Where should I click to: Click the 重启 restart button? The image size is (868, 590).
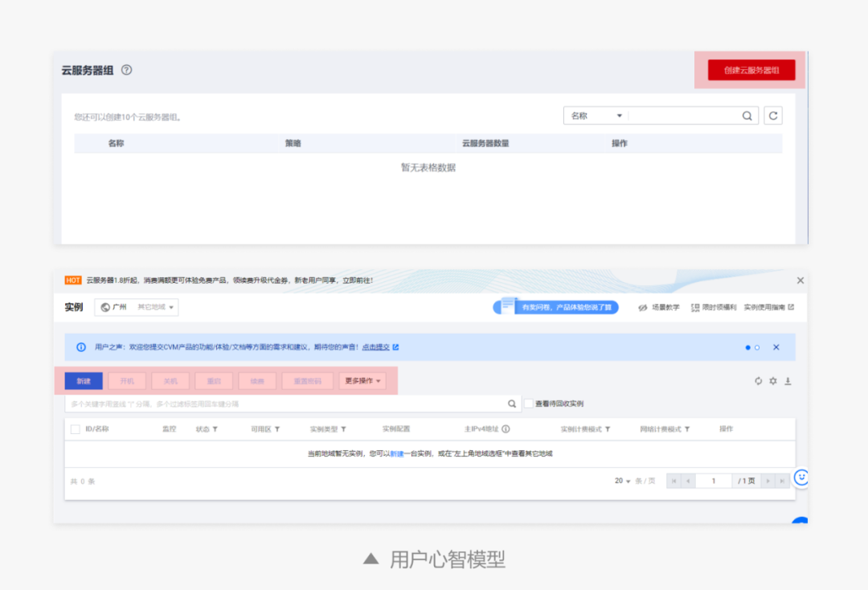click(214, 381)
